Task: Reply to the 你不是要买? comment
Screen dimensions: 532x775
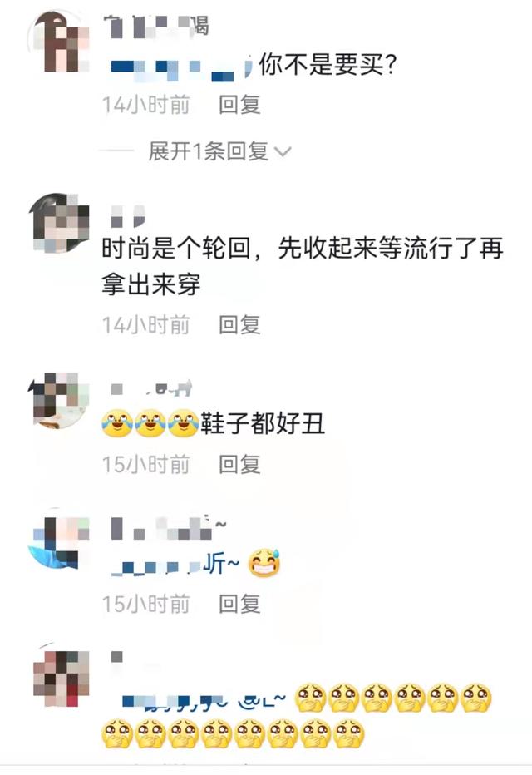Action: tap(239, 105)
